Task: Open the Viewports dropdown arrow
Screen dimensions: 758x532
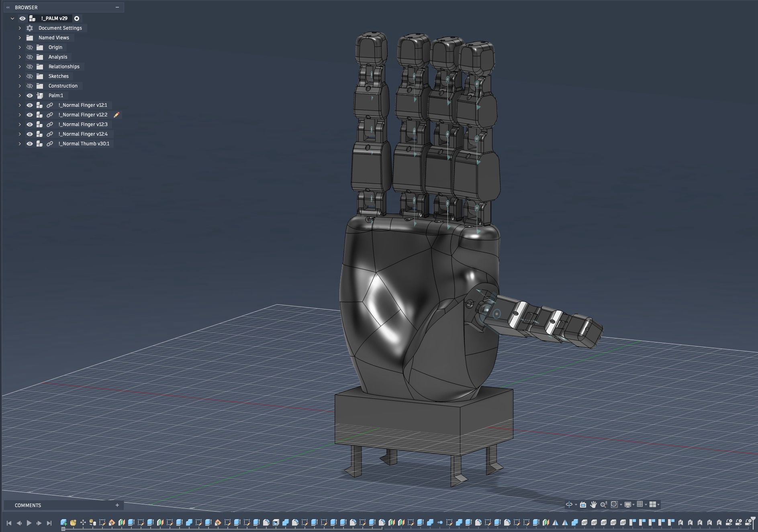Action: [x=658, y=505]
